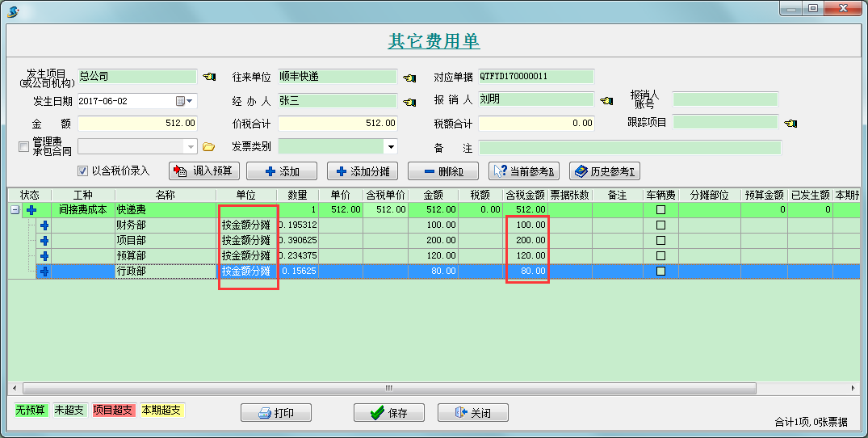Click the 名称 column header

[x=166, y=196]
